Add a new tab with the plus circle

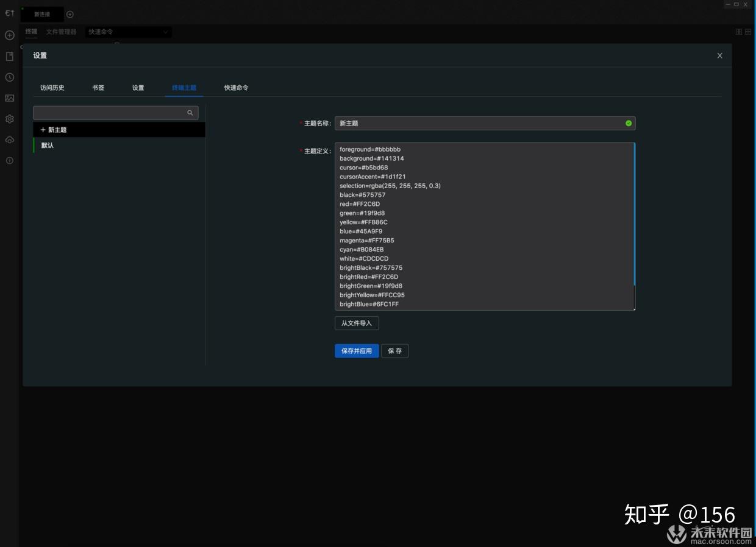(70, 14)
